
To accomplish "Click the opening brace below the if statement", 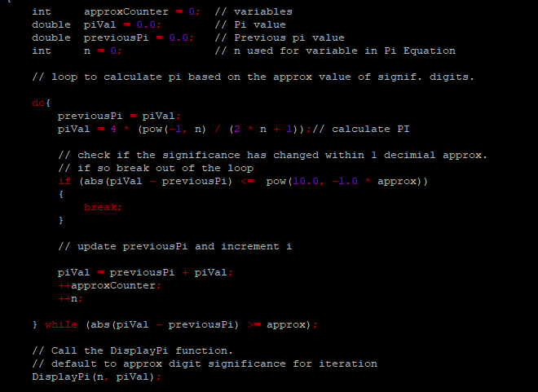I will coord(61,194).
